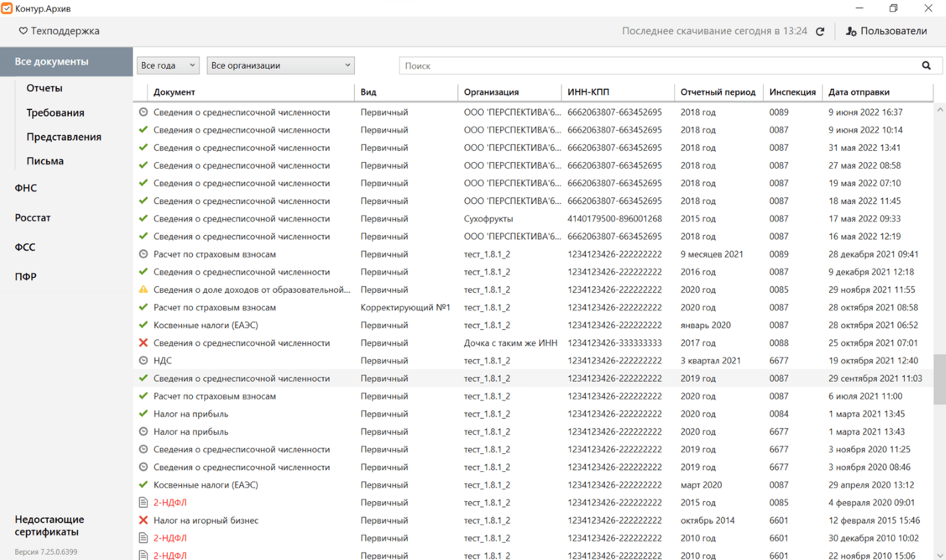Click document icon on 2015 год 2-НДФЛ row
Screen dimensions: 946x560
[143, 503]
